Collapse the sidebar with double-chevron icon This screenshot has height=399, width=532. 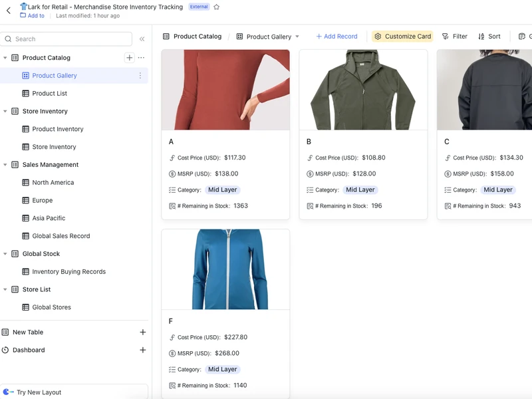pos(142,39)
